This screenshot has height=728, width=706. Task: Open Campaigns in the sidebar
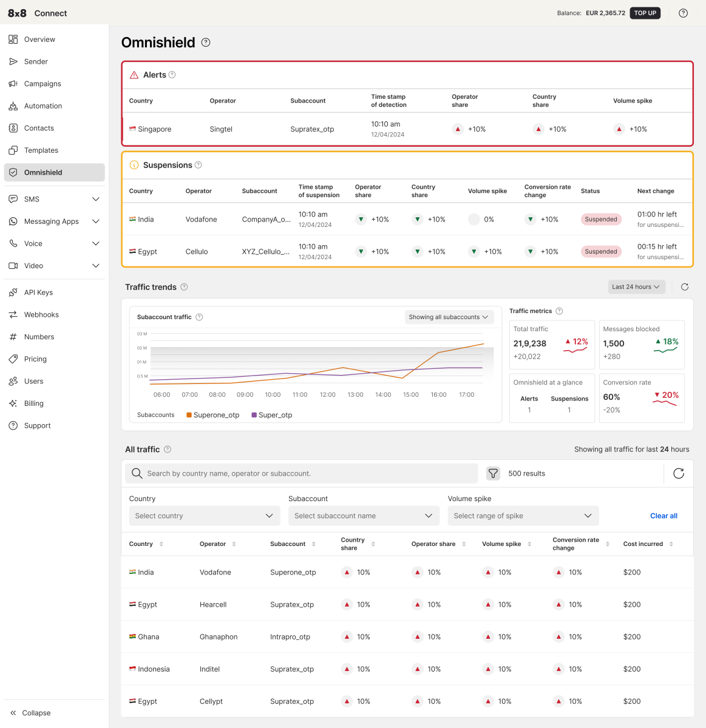[42, 84]
